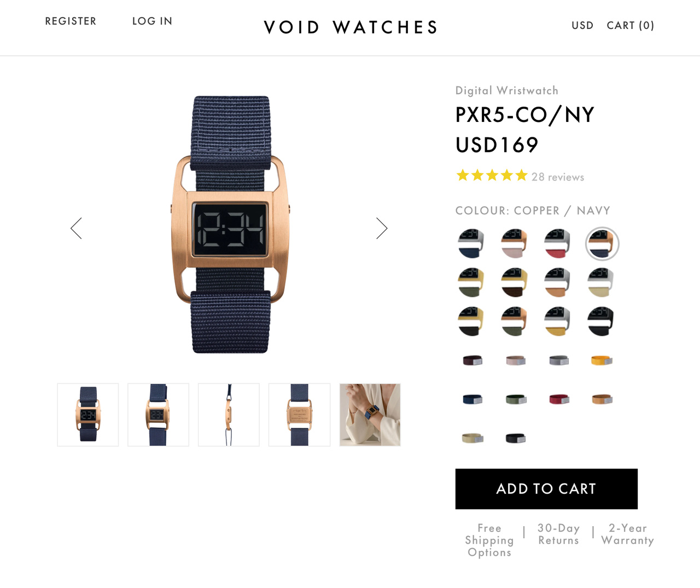
Task: Choose the copper watch with pink strap variant
Action: pyautogui.click(x=515, y=243)
